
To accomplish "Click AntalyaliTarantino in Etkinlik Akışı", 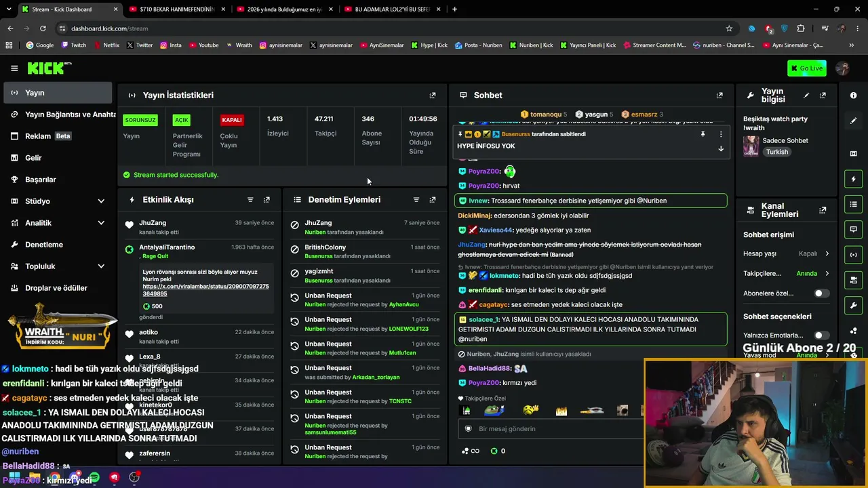I will pyautogui.click(x=167, y=247).
